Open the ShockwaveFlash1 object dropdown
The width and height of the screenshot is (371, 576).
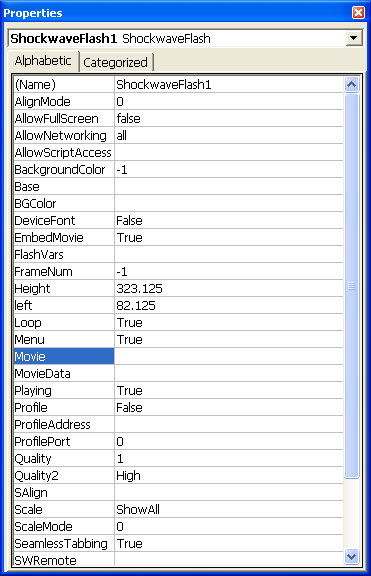[x=353, y=38]
